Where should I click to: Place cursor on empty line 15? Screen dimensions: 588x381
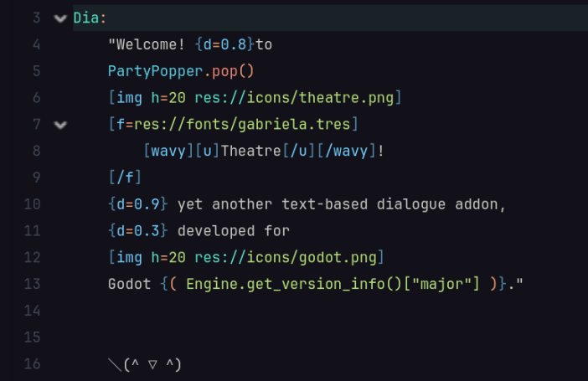(330, 337)
